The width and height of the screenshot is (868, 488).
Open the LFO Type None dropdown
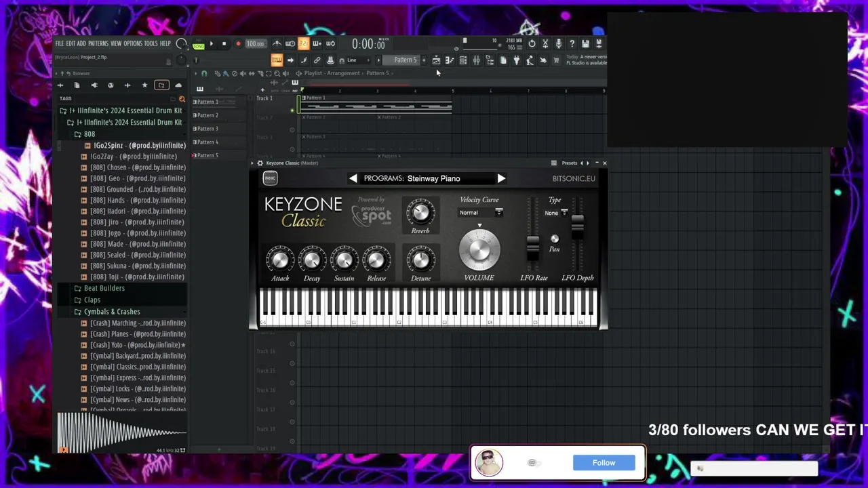(x=557, y=213)
